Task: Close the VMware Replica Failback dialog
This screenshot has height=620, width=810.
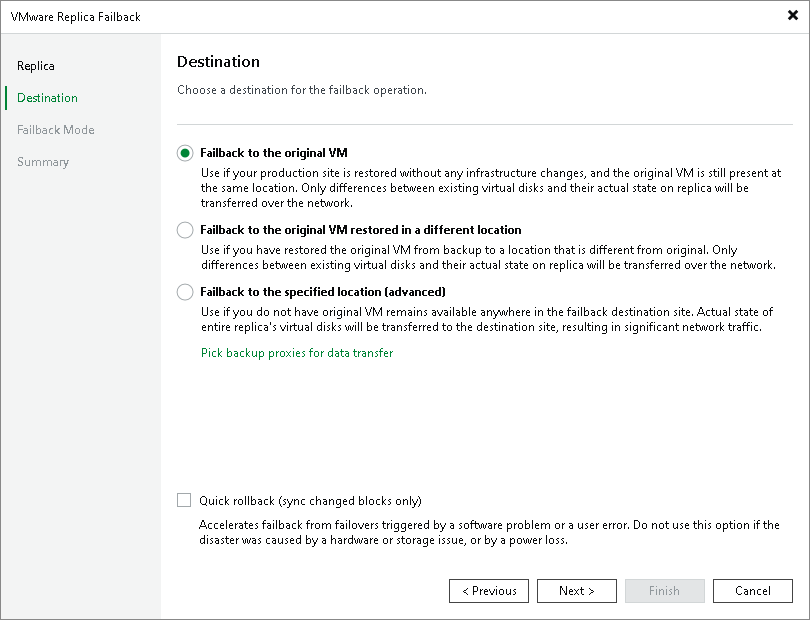Action: click(793, 15)
